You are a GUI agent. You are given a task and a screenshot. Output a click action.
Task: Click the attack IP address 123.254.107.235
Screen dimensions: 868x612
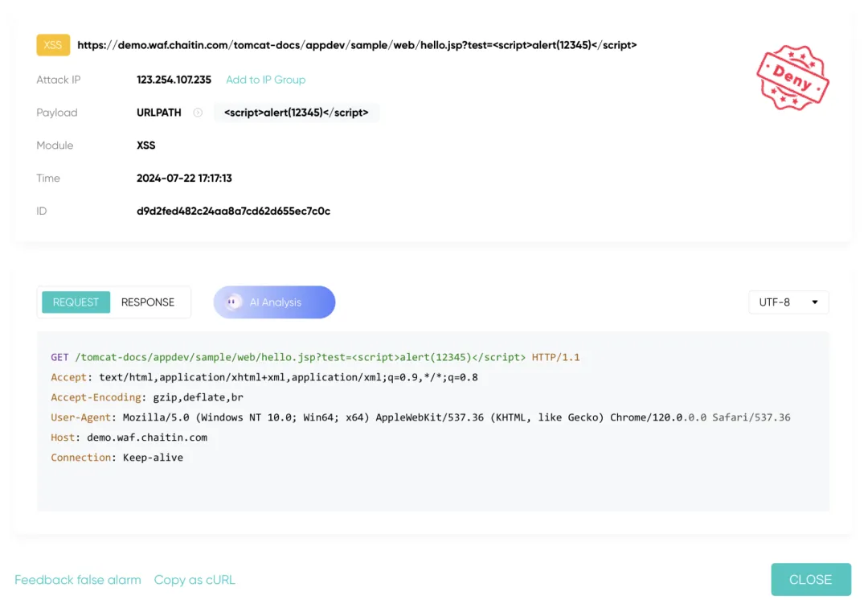pos(174,80)
